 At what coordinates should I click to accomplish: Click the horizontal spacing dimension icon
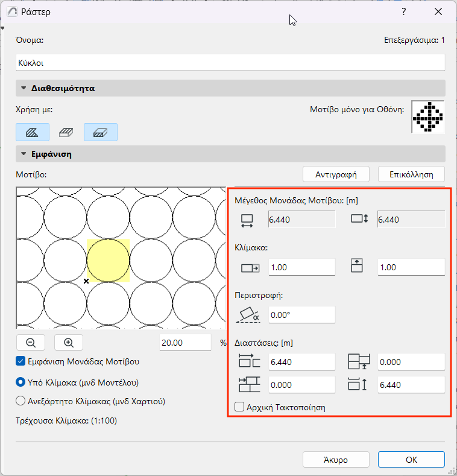click(250, 361)
